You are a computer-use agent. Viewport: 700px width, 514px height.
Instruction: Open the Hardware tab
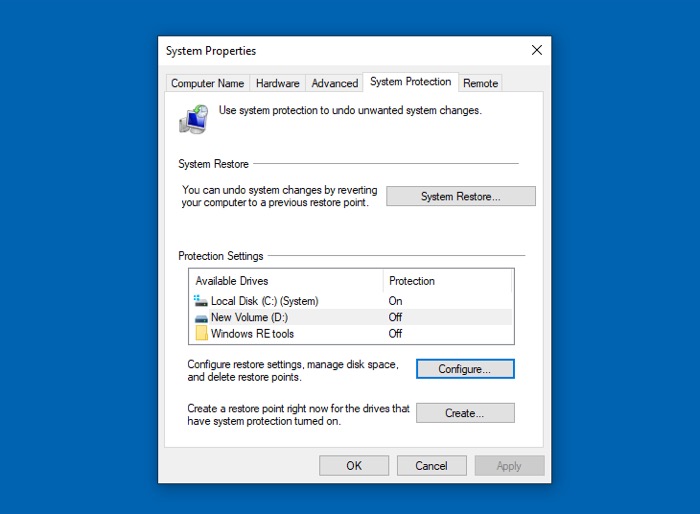pyautogui.click(x=277, y=84)
